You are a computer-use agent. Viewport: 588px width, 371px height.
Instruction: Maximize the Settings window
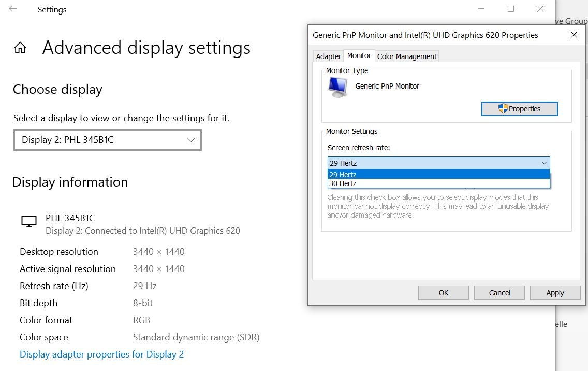(511, 9)
